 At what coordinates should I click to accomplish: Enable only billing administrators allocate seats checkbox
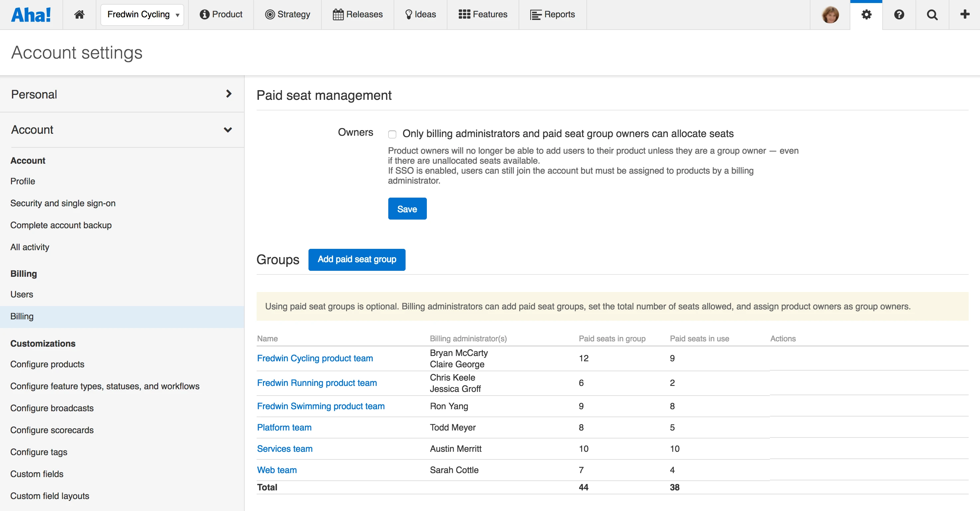(392, 134)
